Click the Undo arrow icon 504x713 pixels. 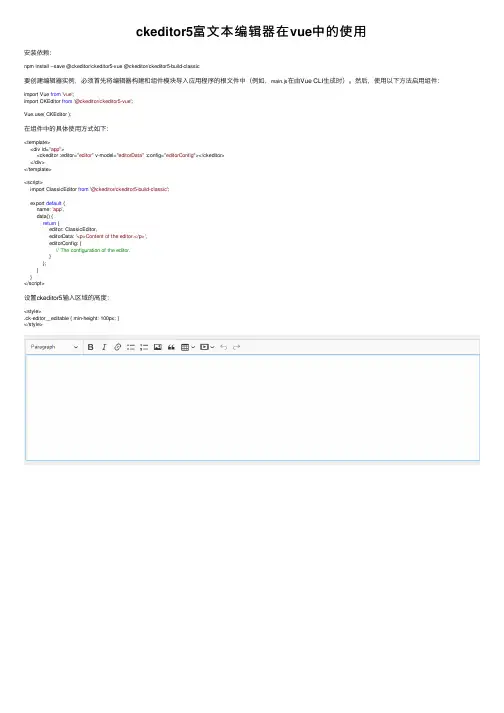click(223, 347)
